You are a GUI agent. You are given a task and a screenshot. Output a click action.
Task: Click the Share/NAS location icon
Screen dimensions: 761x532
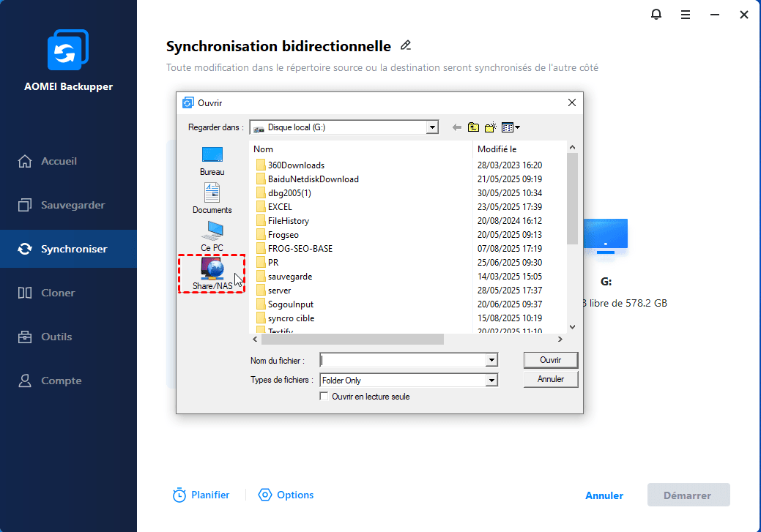coord(212,274)
